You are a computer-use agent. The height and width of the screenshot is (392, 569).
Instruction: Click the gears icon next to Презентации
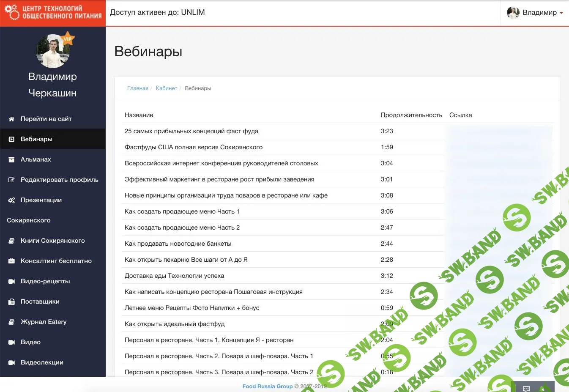click(11, 200)
